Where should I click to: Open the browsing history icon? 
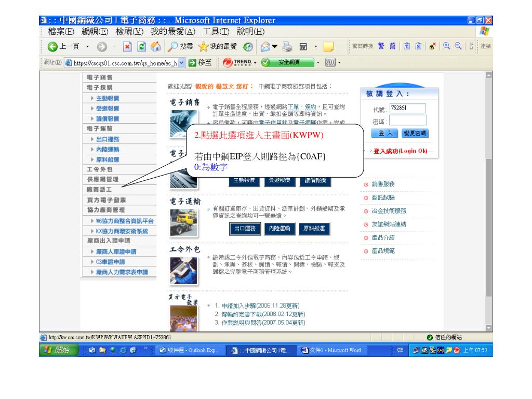point(248,46)
